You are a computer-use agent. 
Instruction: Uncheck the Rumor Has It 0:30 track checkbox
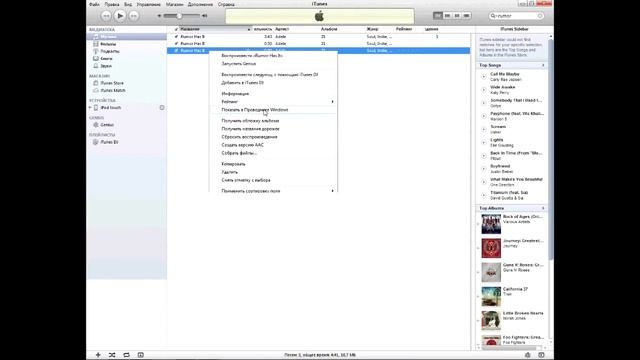[176, 44]
